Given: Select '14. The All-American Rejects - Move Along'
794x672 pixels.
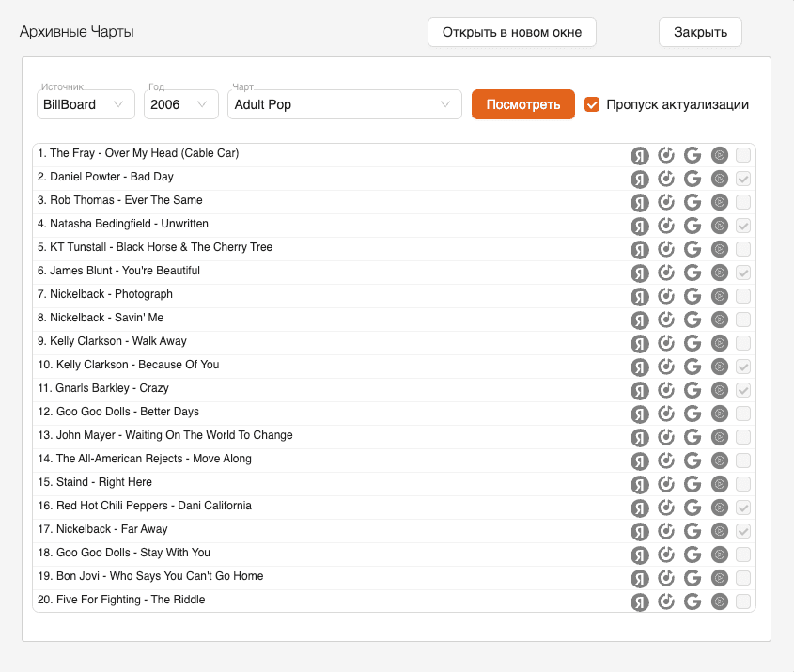Looking at the screenshot, I should tap(394, 461).
